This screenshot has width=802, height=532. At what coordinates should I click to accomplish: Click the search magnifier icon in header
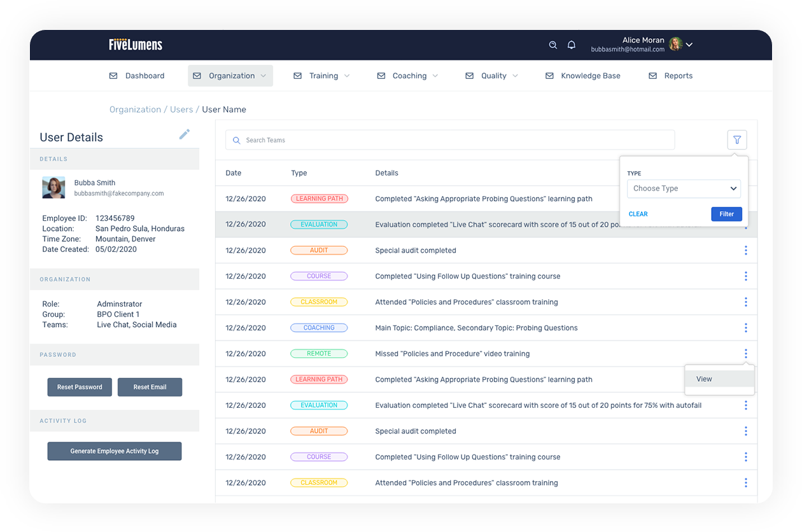[x=553, y=45]
